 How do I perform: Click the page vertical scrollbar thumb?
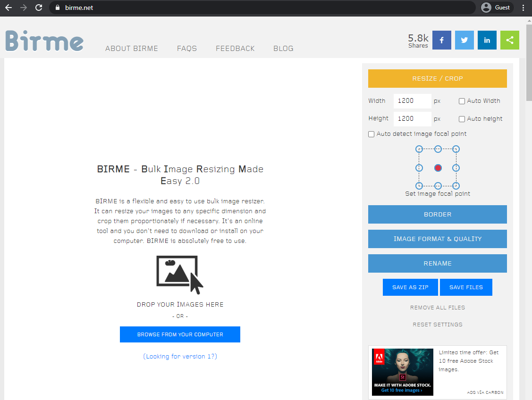pyautogui.click(x=529, y=62)
